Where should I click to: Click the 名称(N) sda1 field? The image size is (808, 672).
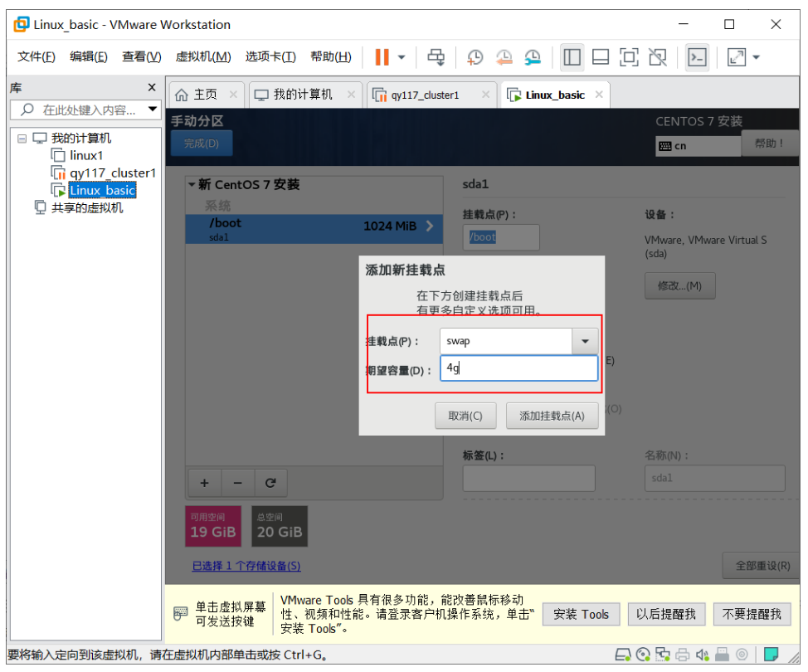point(715,478)
